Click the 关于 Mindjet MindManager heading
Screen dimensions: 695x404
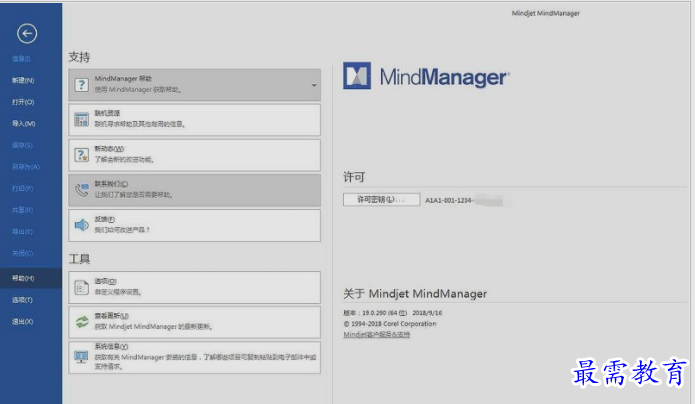(415, 294)
